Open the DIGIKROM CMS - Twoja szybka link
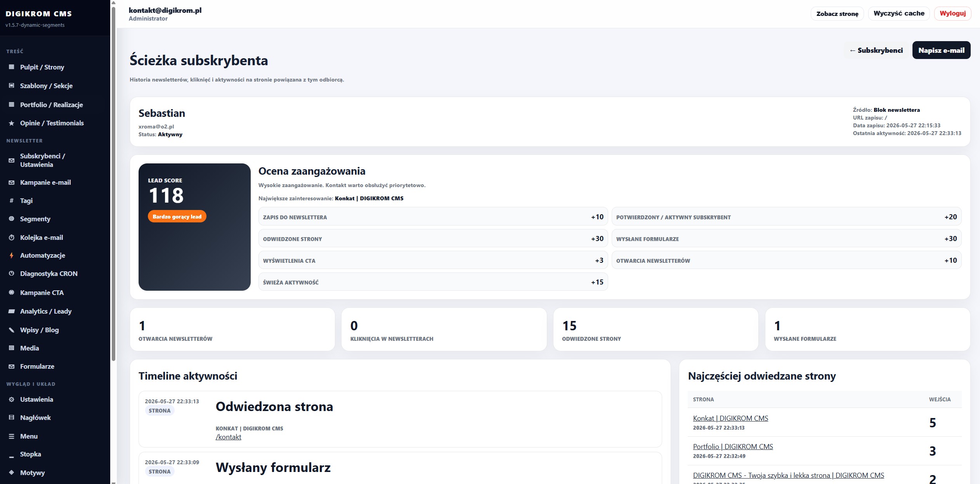 point(788,475)
